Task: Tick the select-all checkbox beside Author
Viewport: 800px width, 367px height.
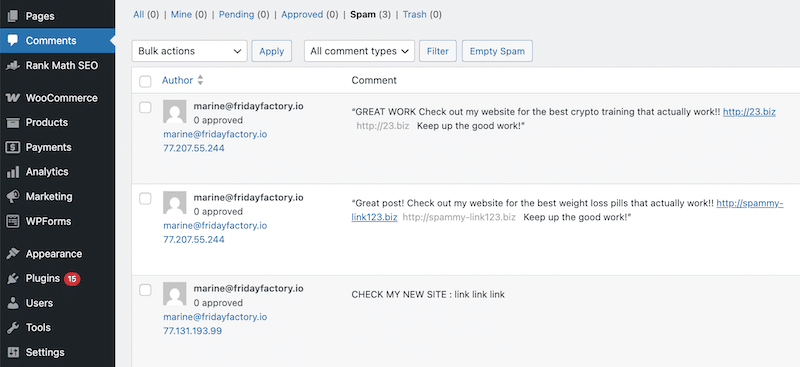Action: pos(145,81)
